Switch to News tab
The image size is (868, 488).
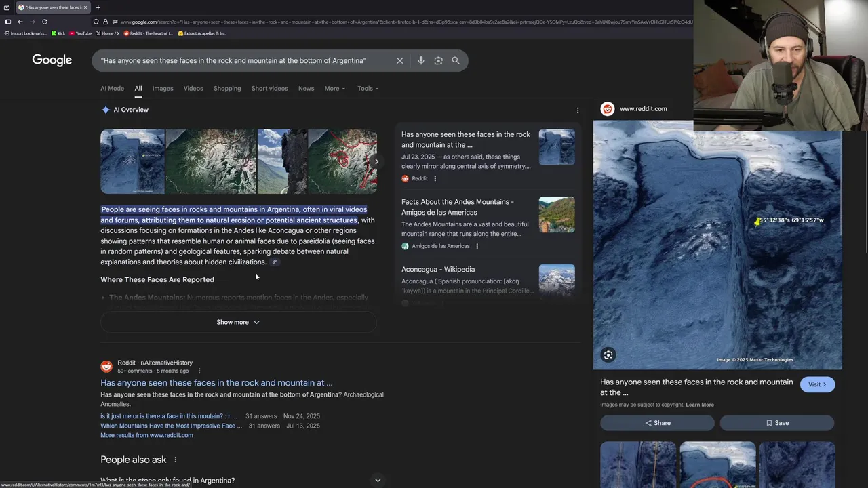pos(307,89)
